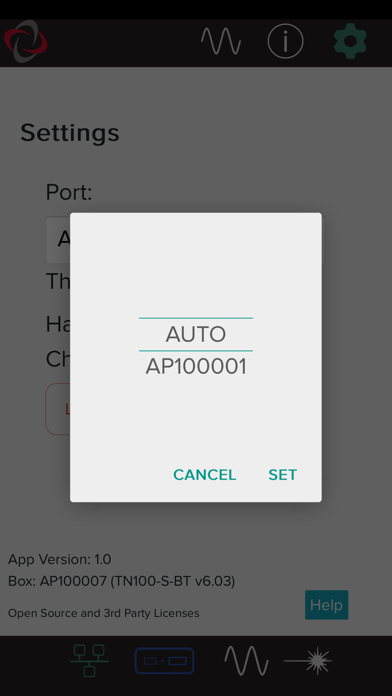Confirm with the SET button

pos(283,475)
